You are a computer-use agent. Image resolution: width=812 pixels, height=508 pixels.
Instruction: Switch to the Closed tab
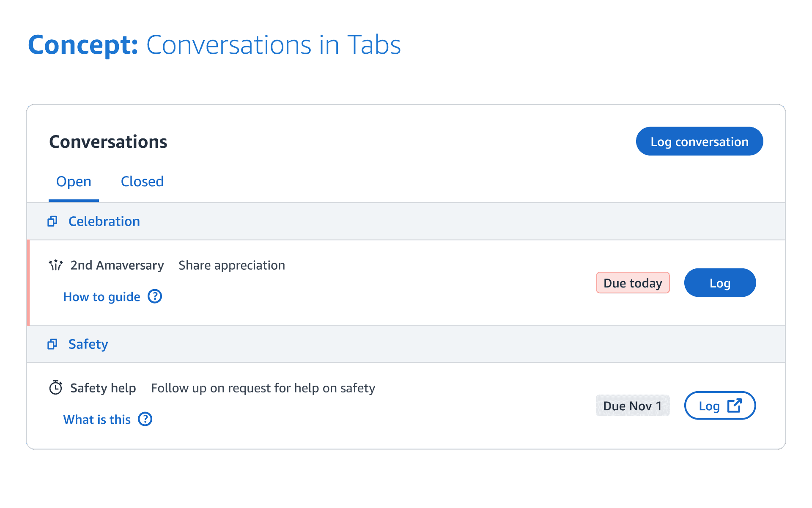pyautogui.click(x=142, y=182)
